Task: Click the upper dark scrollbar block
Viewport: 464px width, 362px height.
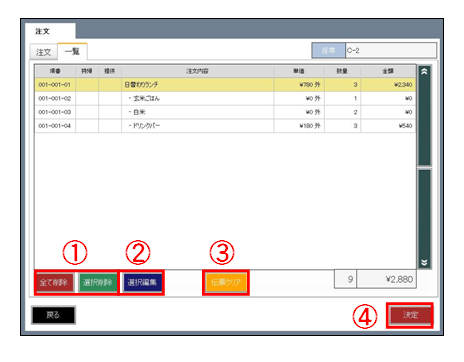Action: pos(425,116)
